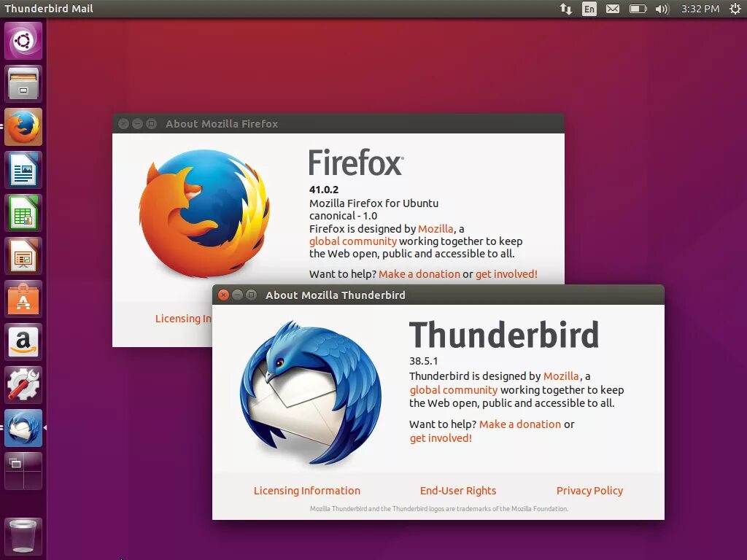Viewport: 747px width, 560px height.
Task: Select Thunderbird Mail in the launcher
Action: click(x=23, y=427)
